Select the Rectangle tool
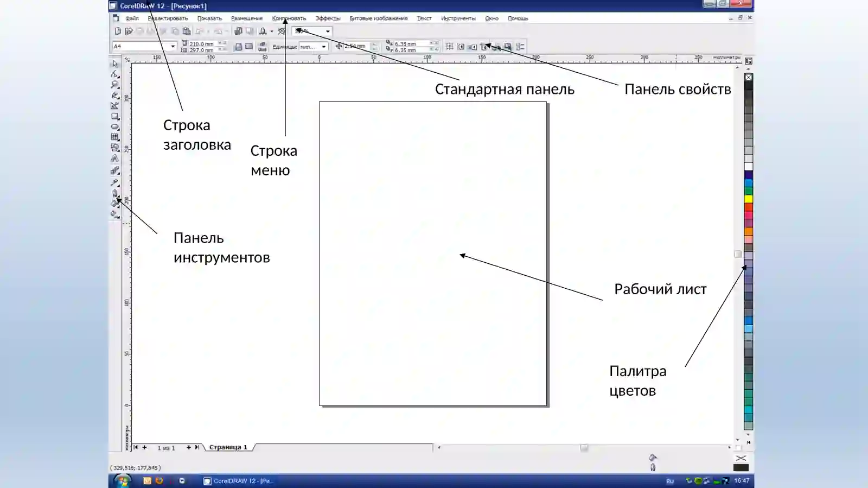 (115, 116)
